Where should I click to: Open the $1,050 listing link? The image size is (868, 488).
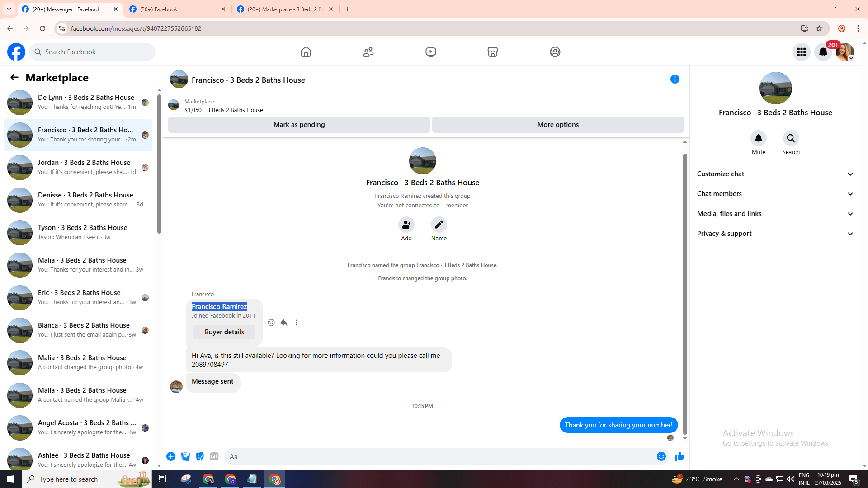point(223,110)
